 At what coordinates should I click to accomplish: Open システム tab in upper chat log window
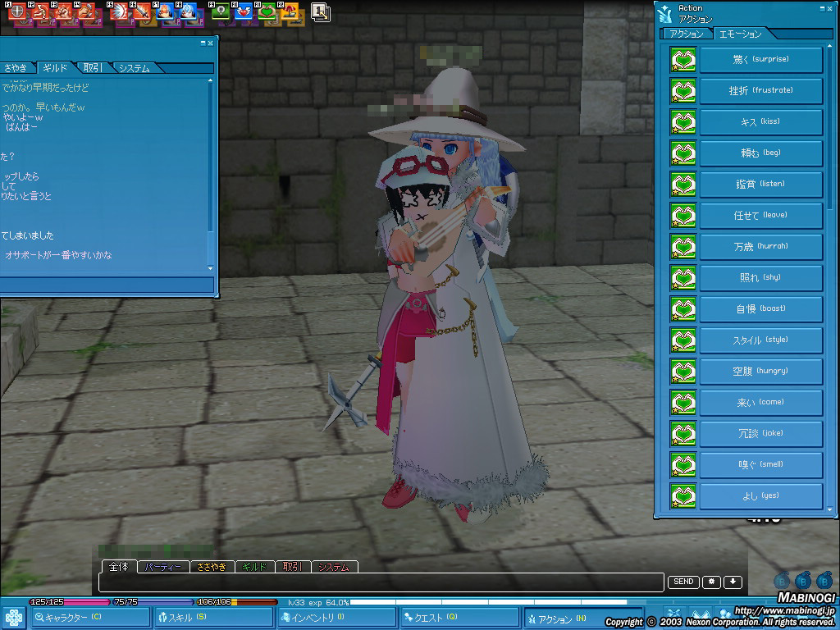(x=135, y=68)
